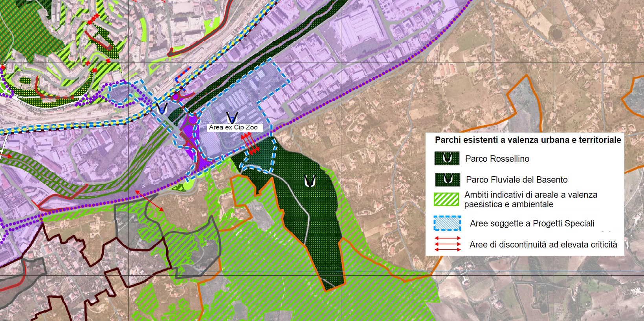This screenshot has width=644, height=321.
Task: Click the black marker above 'Area ex Cip Zoo'
Action: [x=232, y=118]
